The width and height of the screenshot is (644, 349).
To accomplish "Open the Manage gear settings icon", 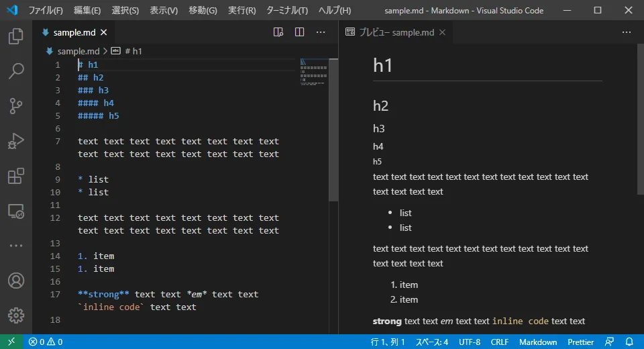I will (x=15, y=315).
